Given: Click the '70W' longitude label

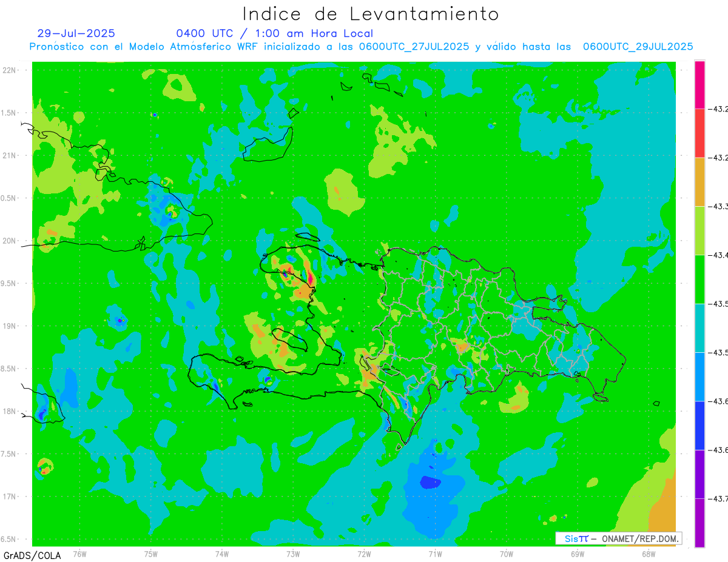Looking at the screenshot, I should click(507, 554).
